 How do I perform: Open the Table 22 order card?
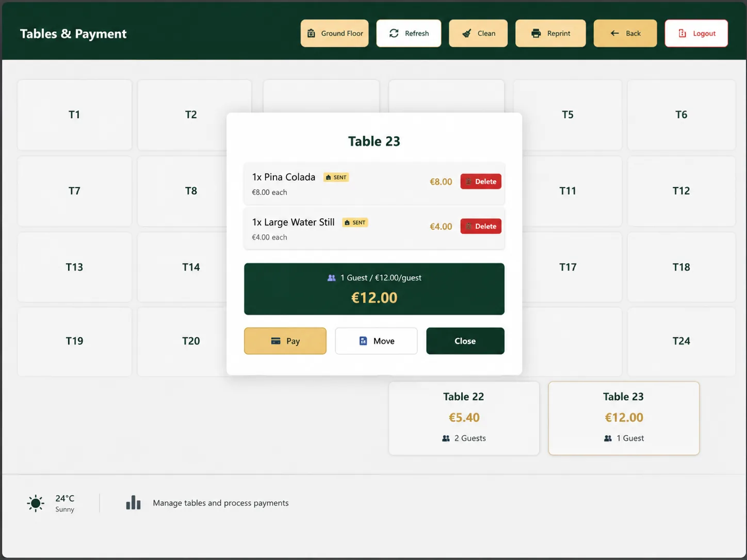[464, 418]
